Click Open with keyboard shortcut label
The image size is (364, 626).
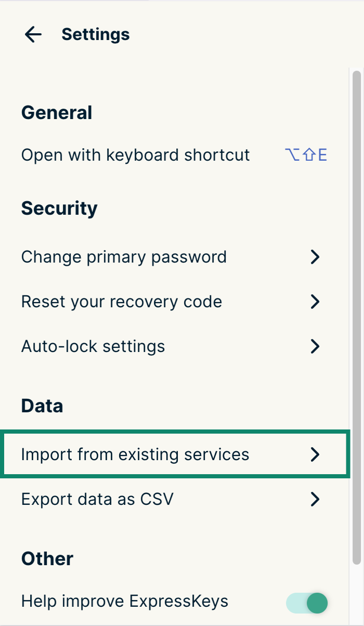pos(135,155)
